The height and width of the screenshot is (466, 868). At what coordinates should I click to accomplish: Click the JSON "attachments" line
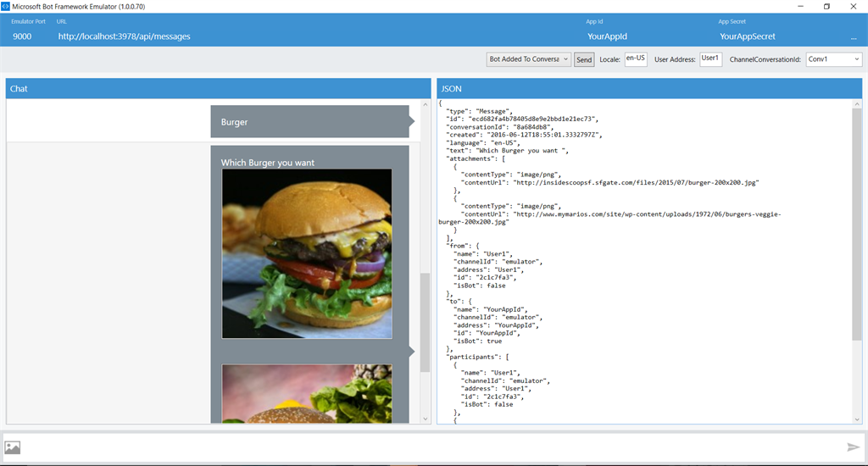pyautogui.click(x=476, y=158)
